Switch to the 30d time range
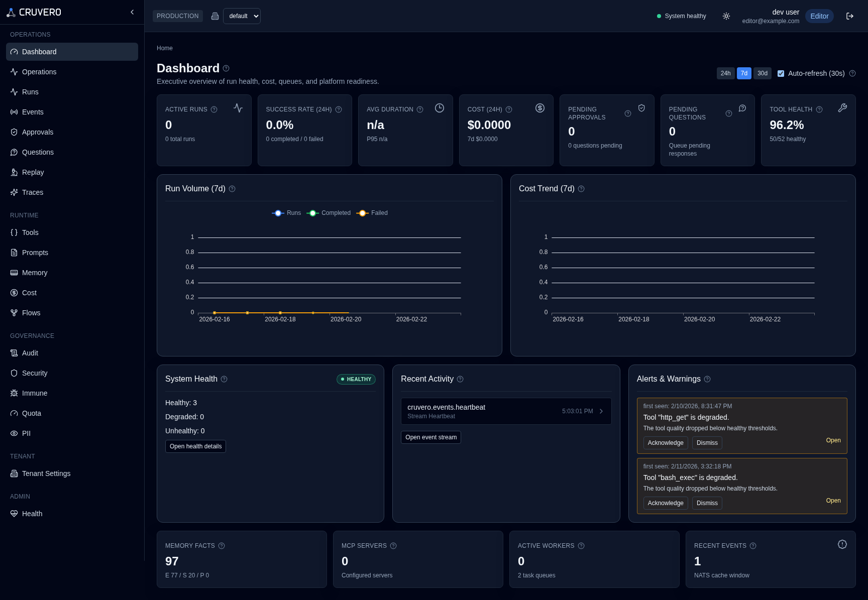The image size is (868, 600). click(762, 73)
